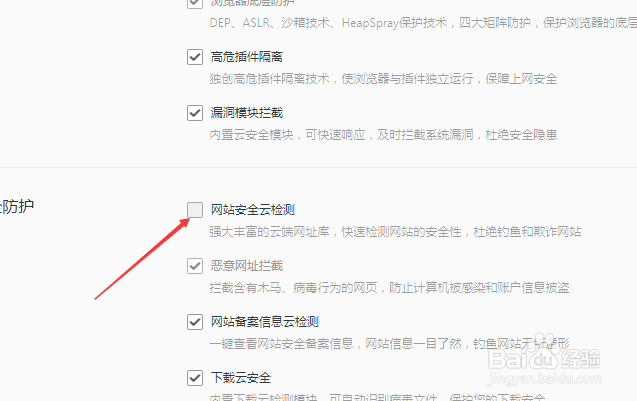
Task: Click the 网站备案信息云检测 label text
Action: (264, 322)
